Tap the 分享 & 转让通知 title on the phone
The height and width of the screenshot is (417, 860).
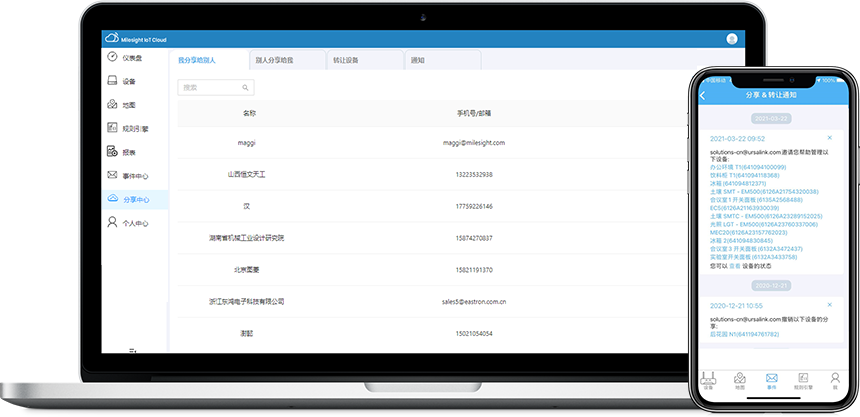(x=771, y=95)
